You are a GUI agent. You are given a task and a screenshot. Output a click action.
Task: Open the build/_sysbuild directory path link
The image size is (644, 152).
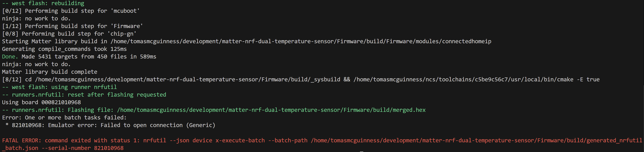188,80
